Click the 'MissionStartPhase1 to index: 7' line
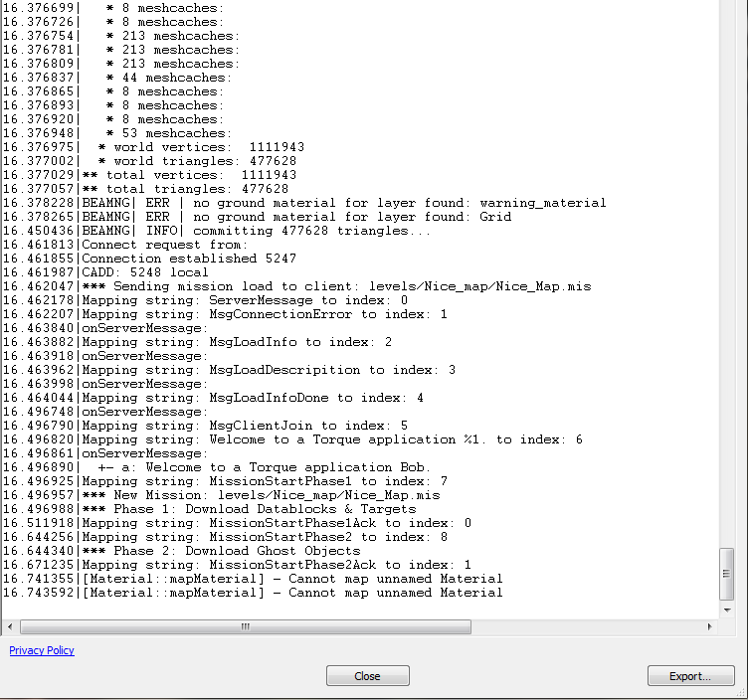 point(225,481)
